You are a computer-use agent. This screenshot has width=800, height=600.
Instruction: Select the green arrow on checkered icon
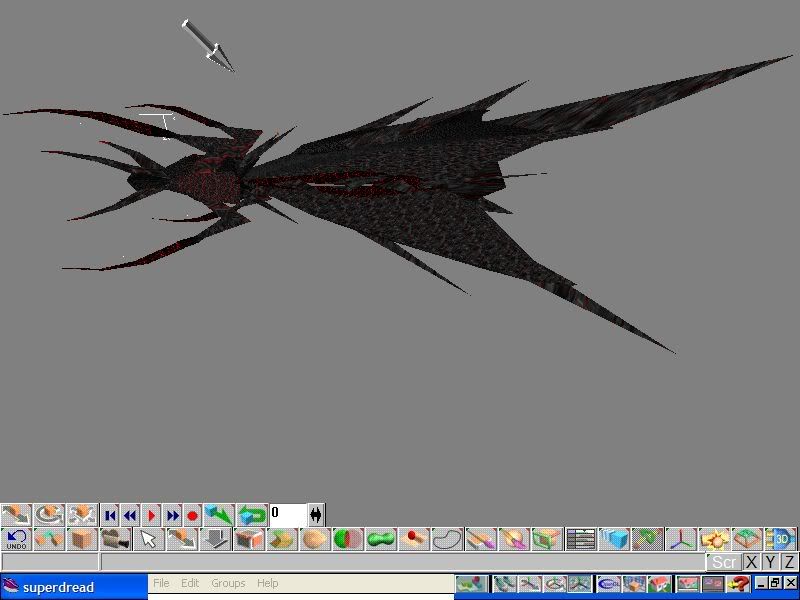tap(647, 539)
